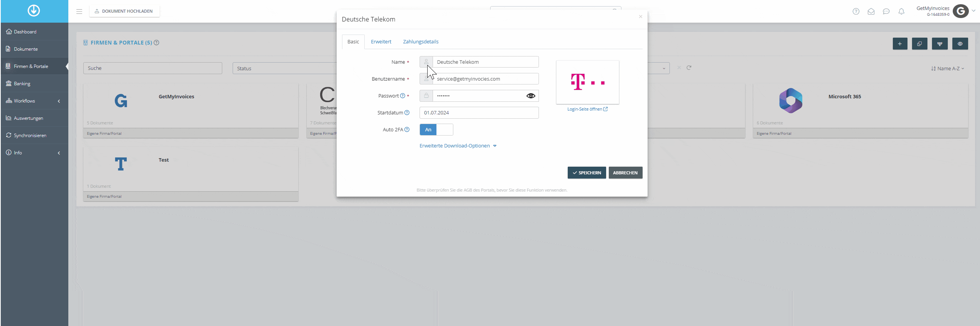
Task: Toggle the Auto 2FA switch
Action: tap(436, 130)
